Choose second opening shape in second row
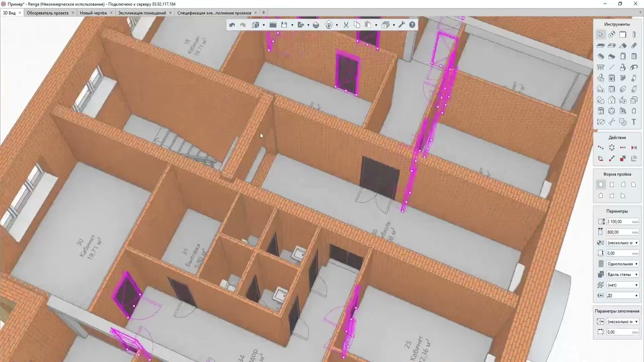The width and height of the screenshot is (644, 362). [612, 196]
